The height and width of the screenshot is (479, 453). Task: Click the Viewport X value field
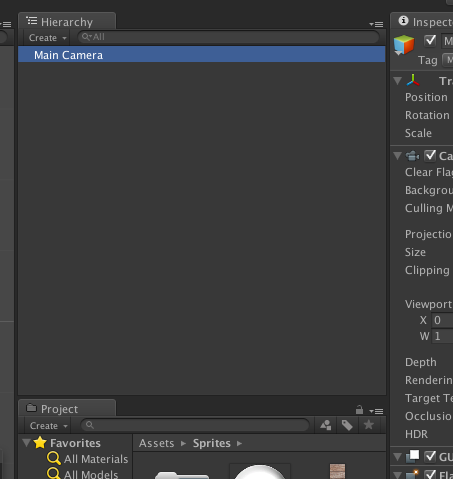[442, 320]
